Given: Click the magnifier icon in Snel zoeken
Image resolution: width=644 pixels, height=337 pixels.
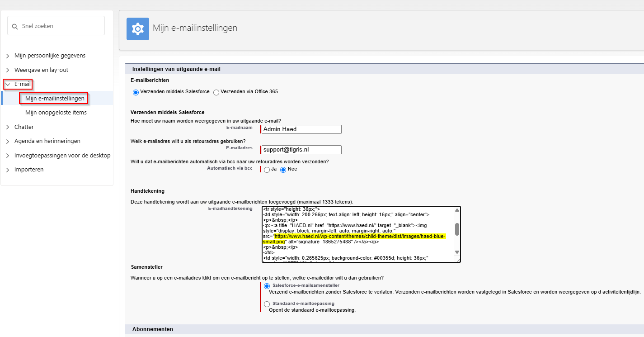Looking at the screenshot, I should point(15,26).
